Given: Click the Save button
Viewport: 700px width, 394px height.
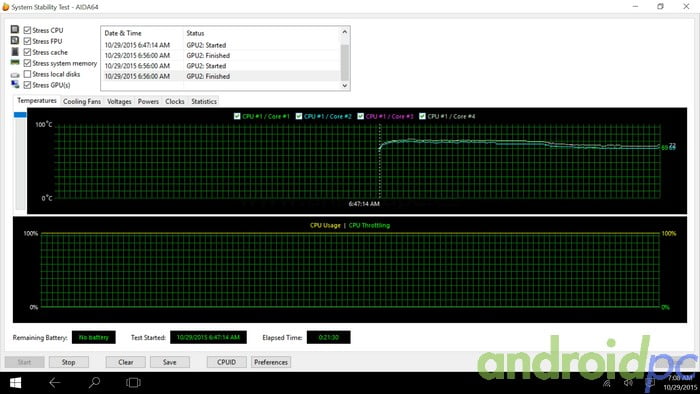Looking at the screenshot, I should [x=170, y=362].
